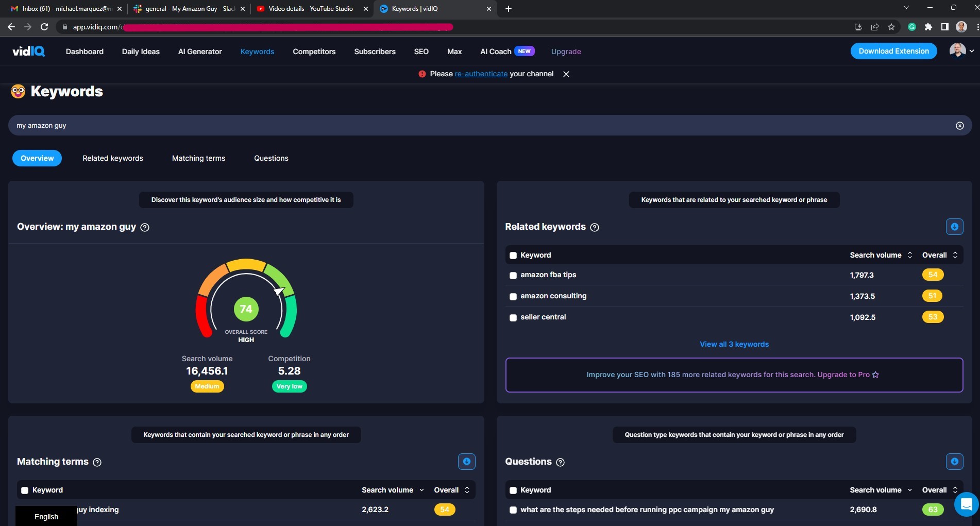980x526 pixels.
Task: Click the browser address bar
Action: coord(453,27)
